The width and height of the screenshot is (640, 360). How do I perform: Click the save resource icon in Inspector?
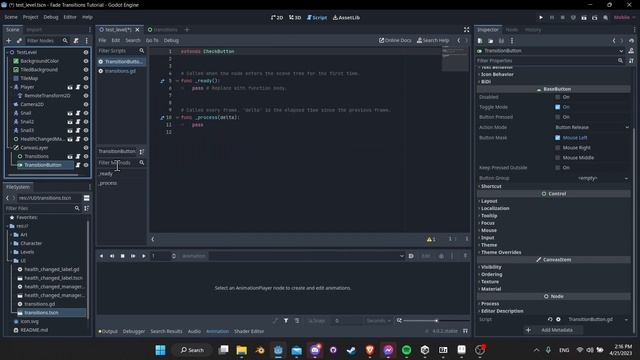pos(501,41)
